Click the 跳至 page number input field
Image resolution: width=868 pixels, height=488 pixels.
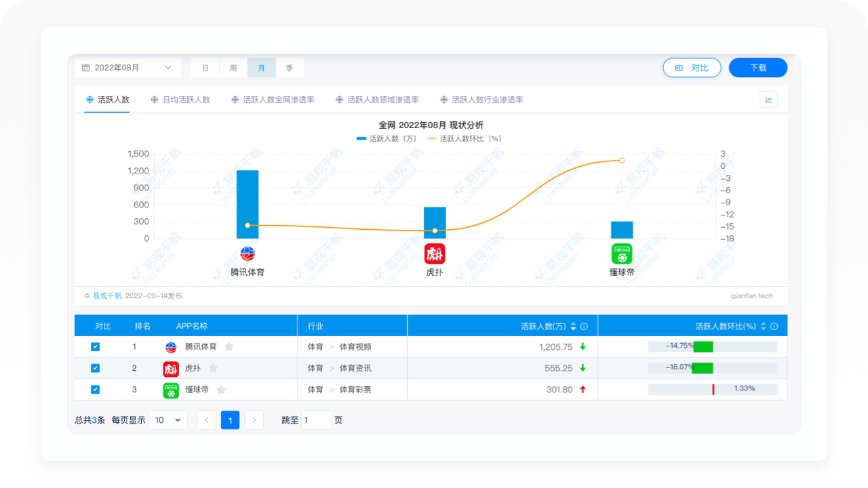(316, 420)
